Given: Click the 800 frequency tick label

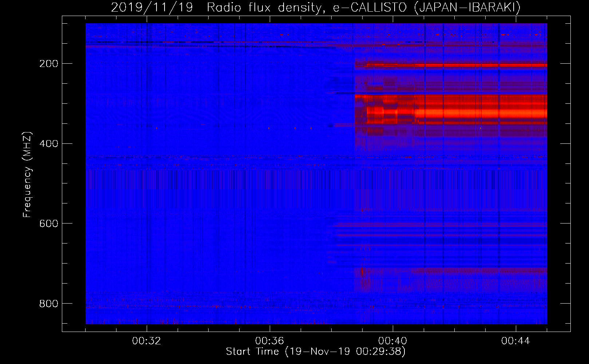Looking at the screenshot, I should click(48, 303).
